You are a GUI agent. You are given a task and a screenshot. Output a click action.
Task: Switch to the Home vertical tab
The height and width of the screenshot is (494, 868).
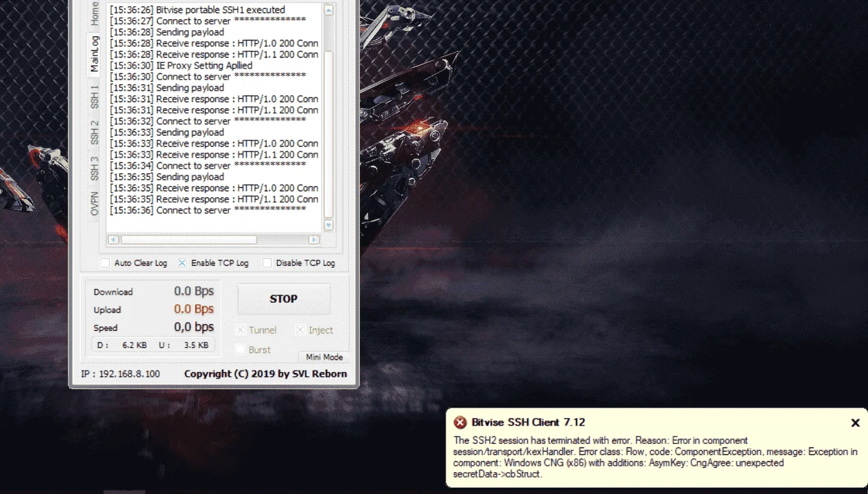click(95, 14)
